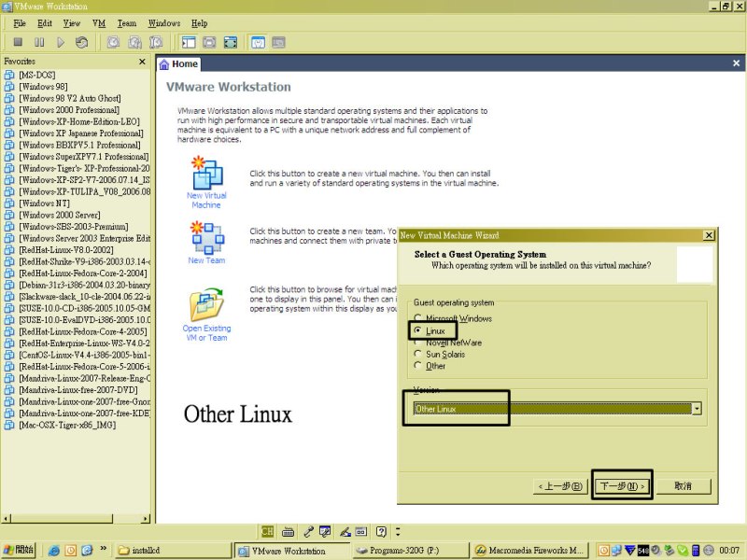This screenshot has height=560, width=747.
Task: Close the New Virtual Machine Wizard dialog
Action: coord(709,235)
